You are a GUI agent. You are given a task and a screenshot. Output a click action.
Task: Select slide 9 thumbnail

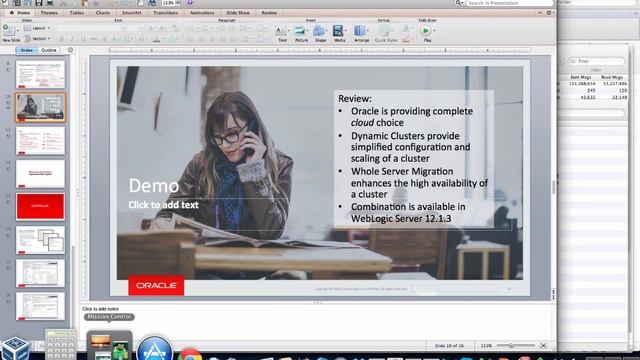pos(40,74)
